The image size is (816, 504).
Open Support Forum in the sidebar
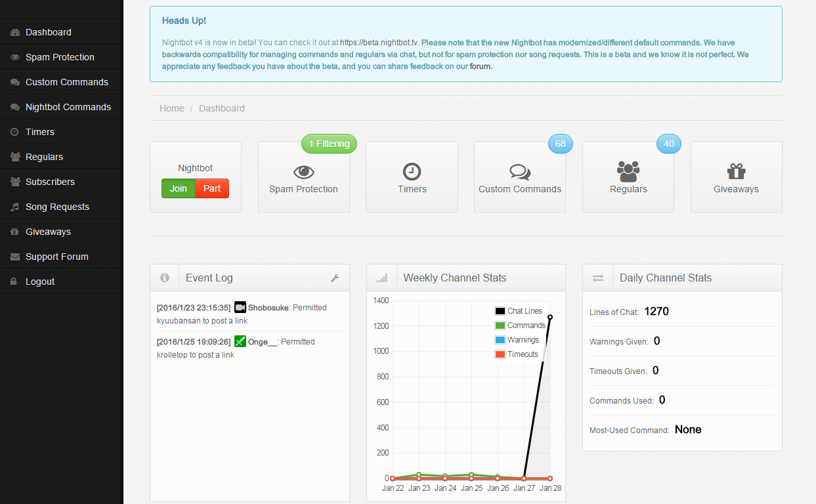61,257
